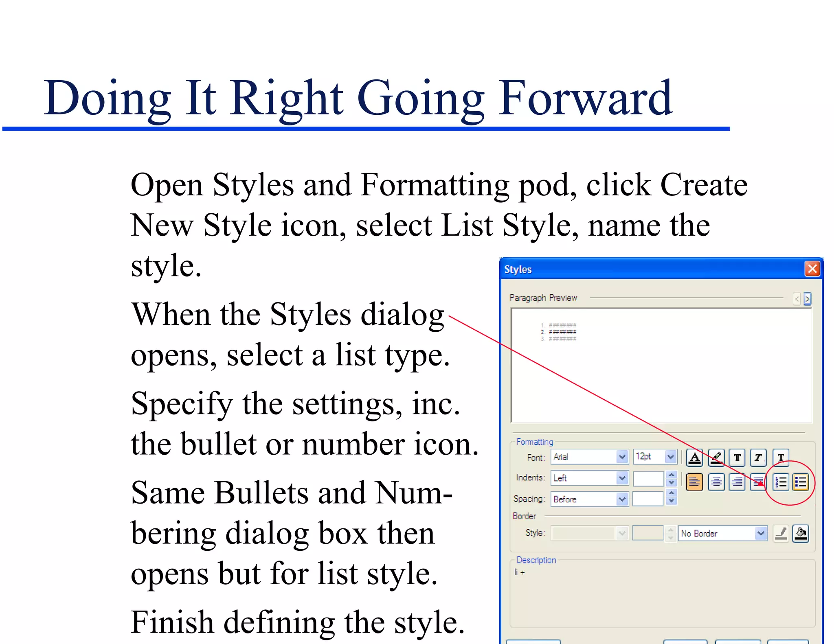Click the border fill color bucket

pyautogui.click(x=801, y=533)
